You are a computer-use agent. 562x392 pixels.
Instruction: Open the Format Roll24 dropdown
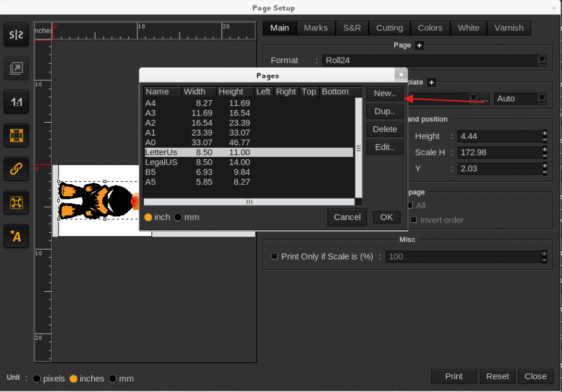pos(541,60)
